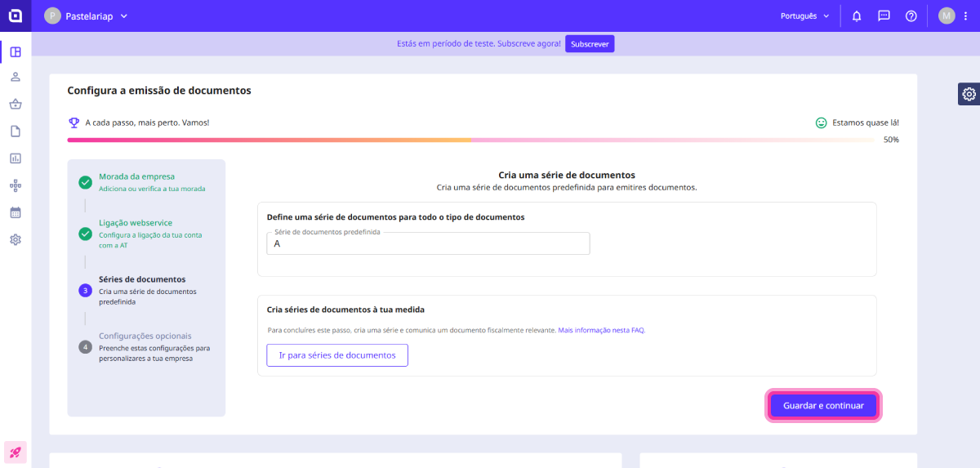Select the Séries de documentos step
Viewport: 980px width, 468px height.
pos(146,290)
